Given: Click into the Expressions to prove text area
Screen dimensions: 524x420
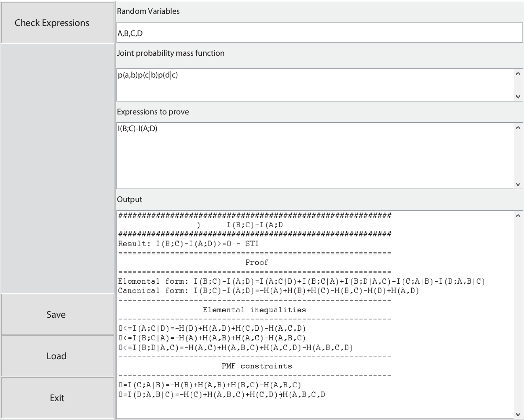Looking at the screenshot, I should click(315, 156).
